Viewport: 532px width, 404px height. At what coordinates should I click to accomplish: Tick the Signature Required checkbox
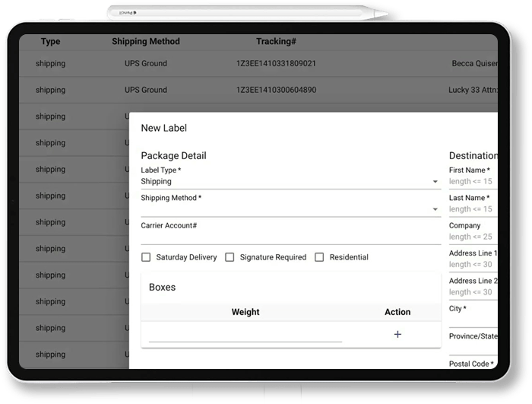(x=230, y=257)
